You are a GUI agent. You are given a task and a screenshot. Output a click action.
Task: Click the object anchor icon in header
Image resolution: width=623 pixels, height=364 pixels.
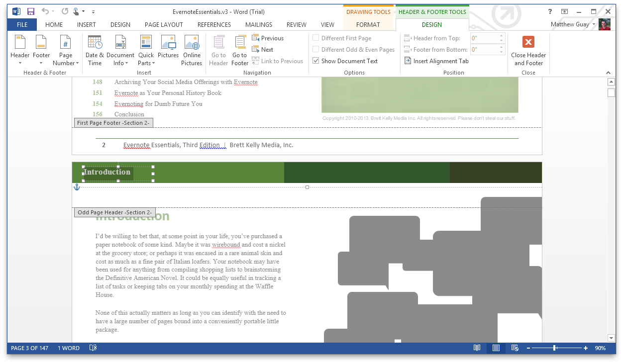(x=77, y=187)
